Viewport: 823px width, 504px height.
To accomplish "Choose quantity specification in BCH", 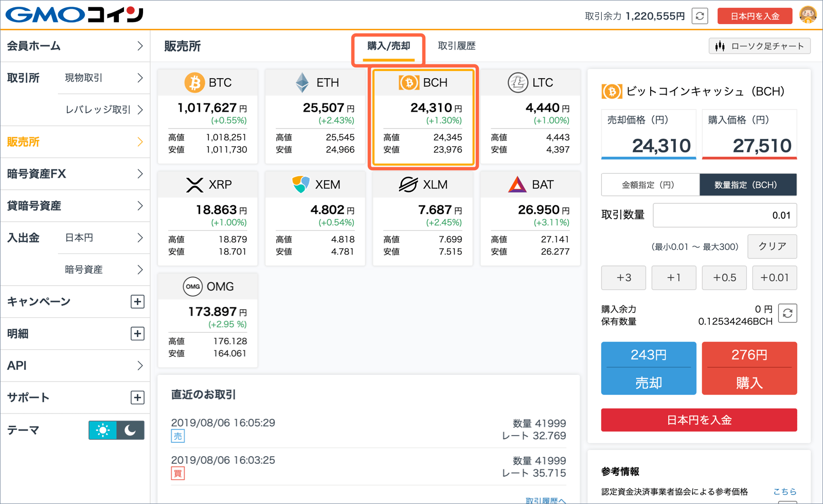I will tap(748, 185).
